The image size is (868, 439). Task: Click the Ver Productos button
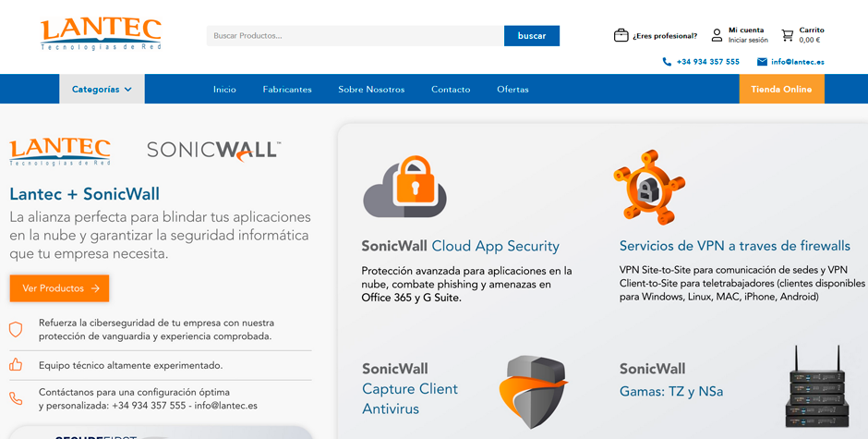(59, 288)
